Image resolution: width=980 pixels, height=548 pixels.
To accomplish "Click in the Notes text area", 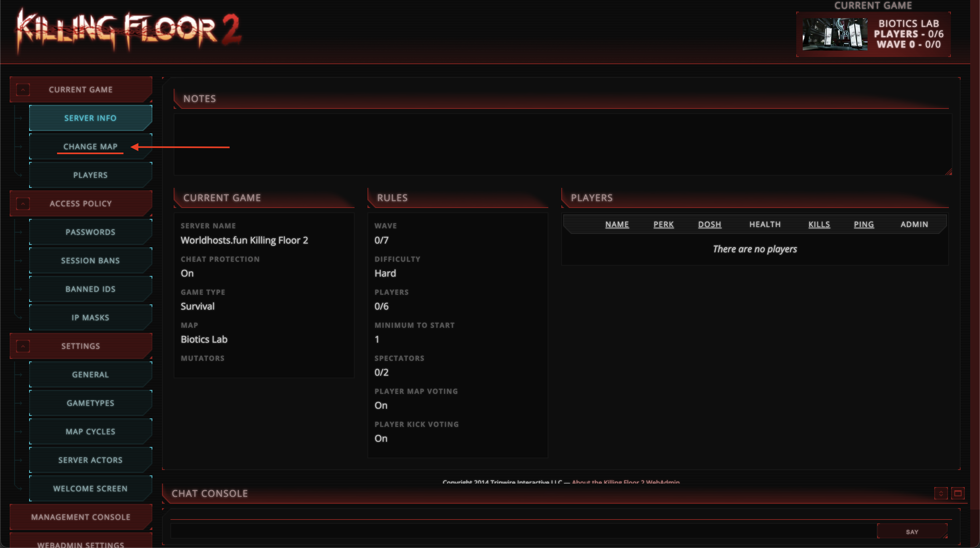I will 562,144.
